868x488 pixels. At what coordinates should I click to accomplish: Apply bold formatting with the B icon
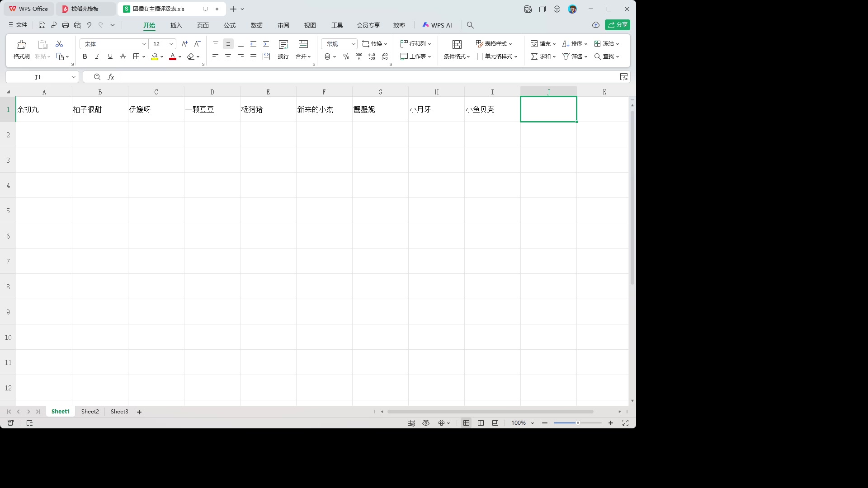pyautogui.click(x=85, y=56)
